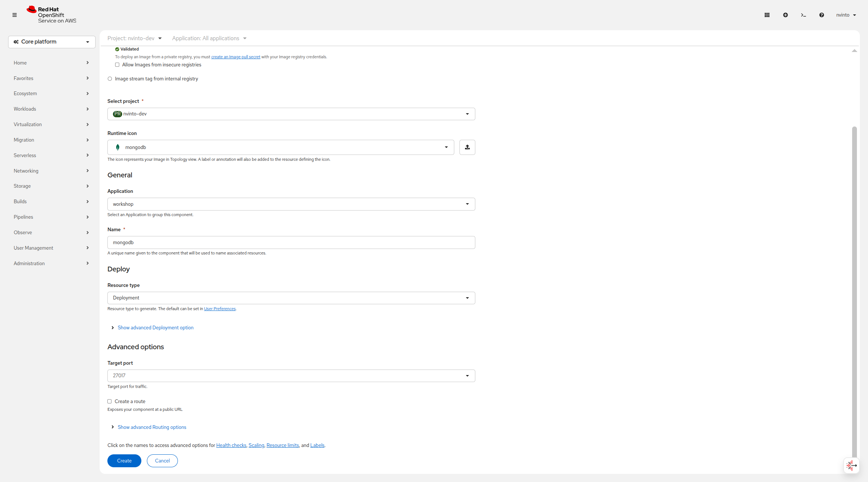868x482 pixels.
Task: Click the Create button
Action: [124, 461]
